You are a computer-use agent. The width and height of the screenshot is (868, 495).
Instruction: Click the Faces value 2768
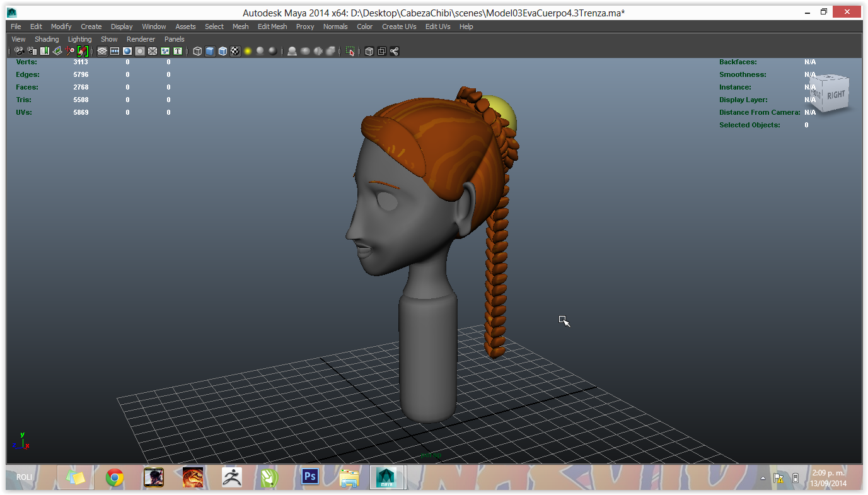coord(81,87)
